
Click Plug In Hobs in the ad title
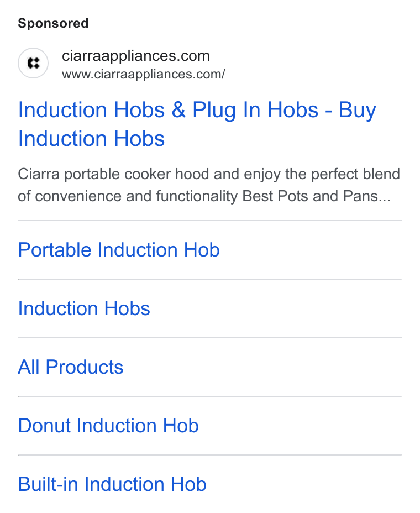point(255,110)
